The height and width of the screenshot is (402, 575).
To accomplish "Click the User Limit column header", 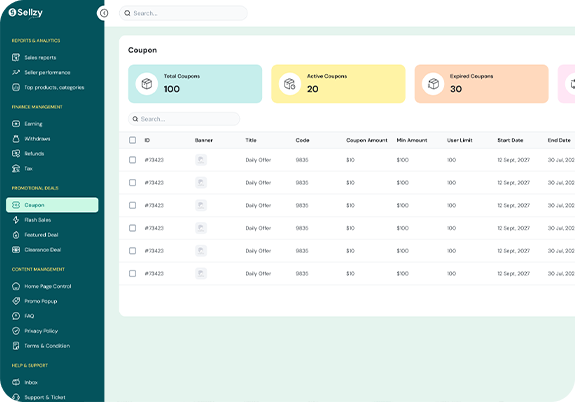I will pos(459,140).
